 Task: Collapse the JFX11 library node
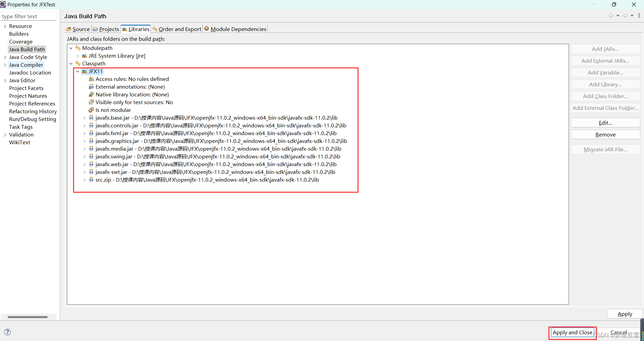click(x=78, y=71)
